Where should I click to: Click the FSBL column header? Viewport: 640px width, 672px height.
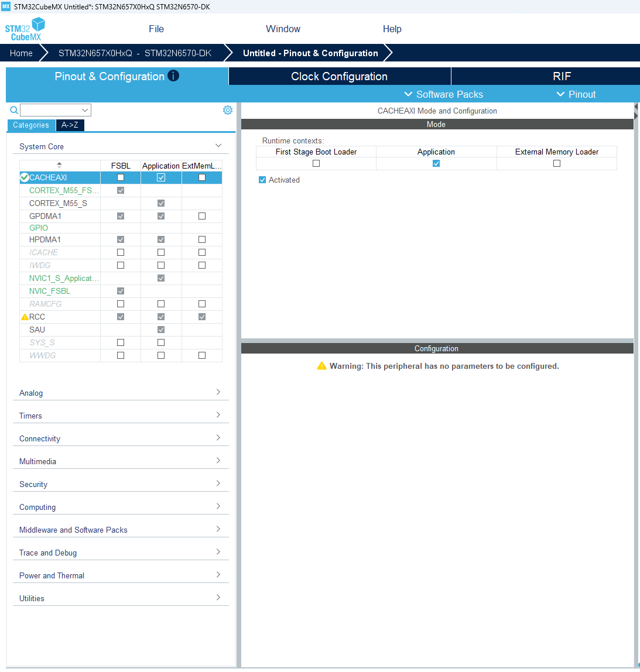121,166
